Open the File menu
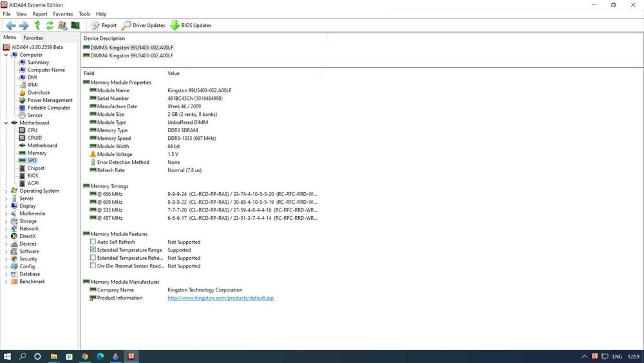The height and width of the screenshot is (363, 644). (6, 14)
